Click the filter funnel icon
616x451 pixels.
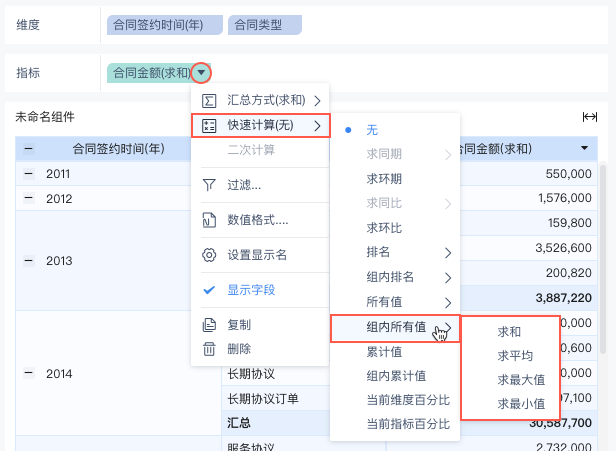coord(209,185)
